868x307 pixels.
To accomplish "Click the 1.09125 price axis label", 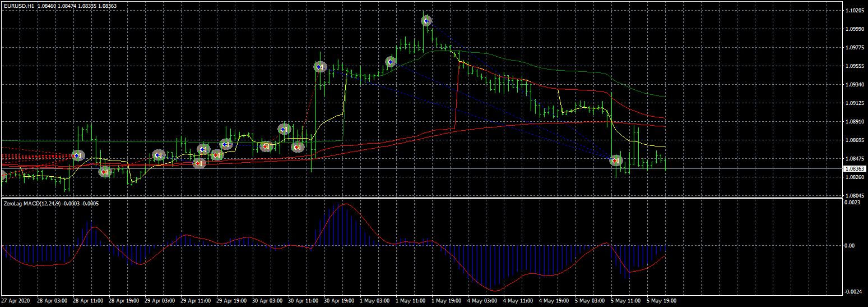I will [855, 103].
